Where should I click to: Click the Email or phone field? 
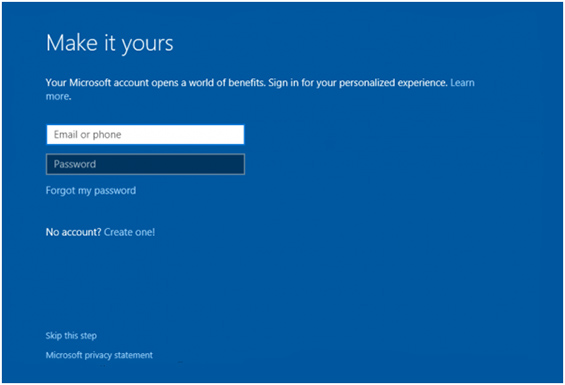tap(145, 134)
